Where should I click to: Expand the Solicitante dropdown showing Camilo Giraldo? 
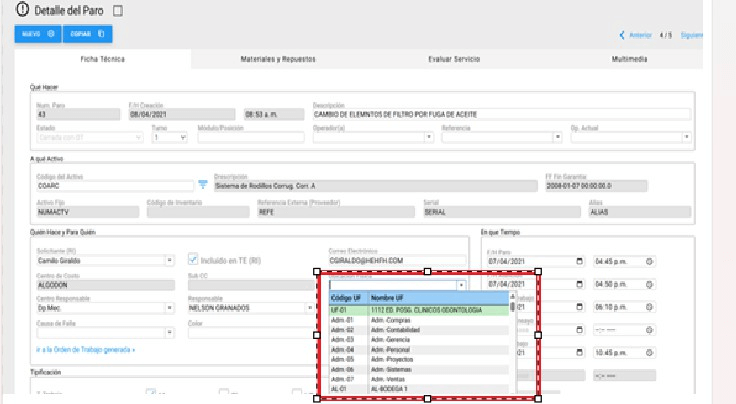171,262
